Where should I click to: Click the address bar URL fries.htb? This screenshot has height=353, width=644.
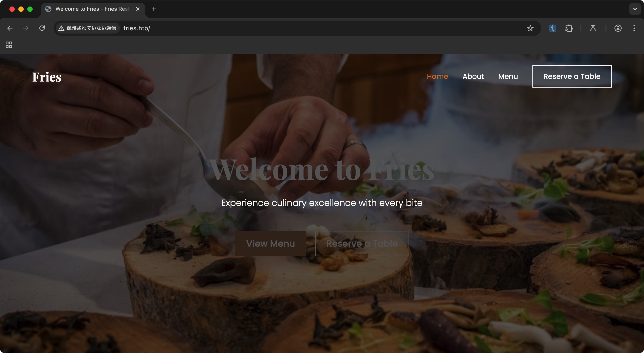(x=137, y=28)
